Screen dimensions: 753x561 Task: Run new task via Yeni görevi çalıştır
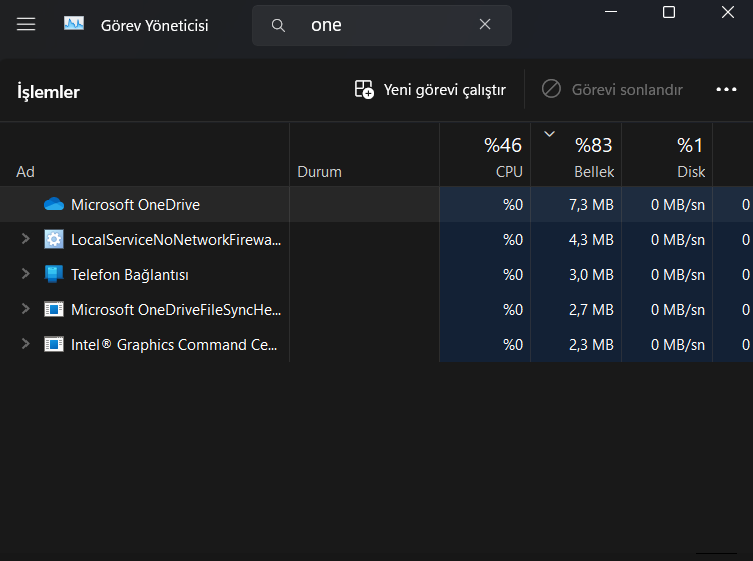coord(430,90)
